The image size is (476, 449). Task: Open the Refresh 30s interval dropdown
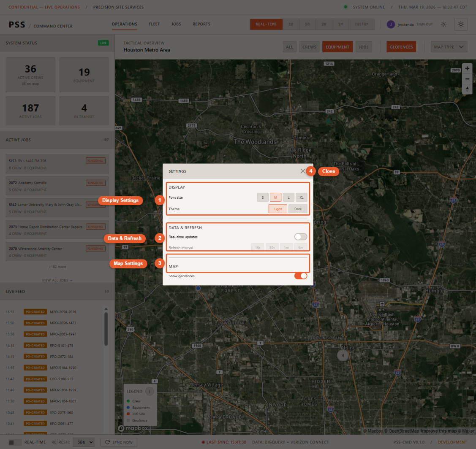pyautogui.click(x=83, y=442)
